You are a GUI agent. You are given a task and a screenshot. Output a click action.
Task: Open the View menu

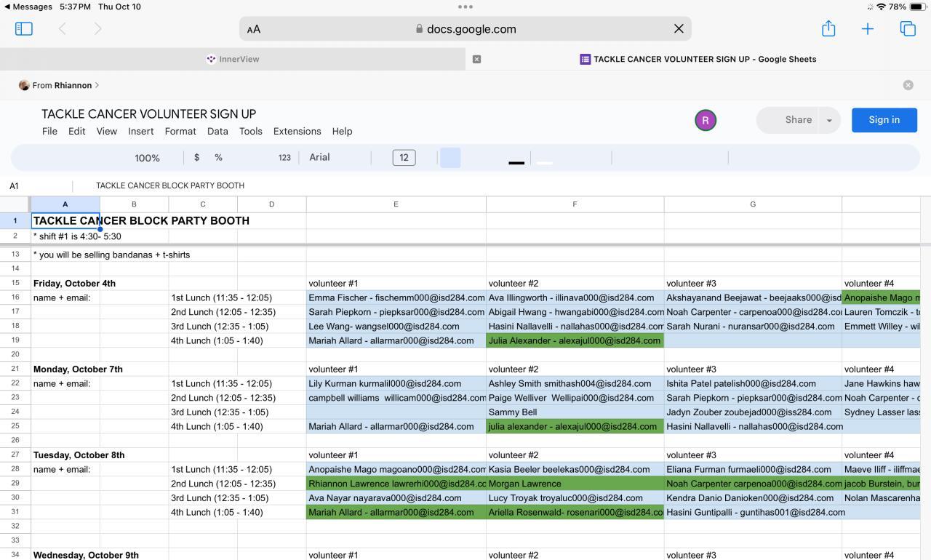tap(107, 131)
